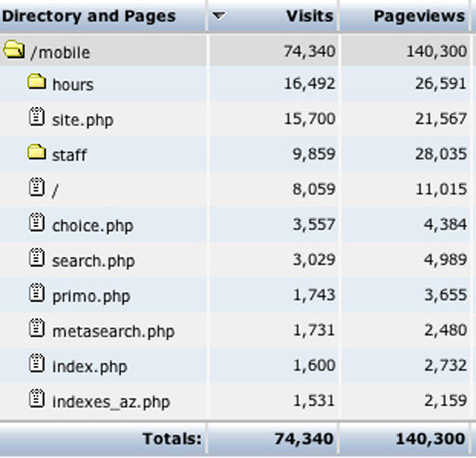Click the primo.php page icon
476x458 pixels.
[x=36, y=294]
